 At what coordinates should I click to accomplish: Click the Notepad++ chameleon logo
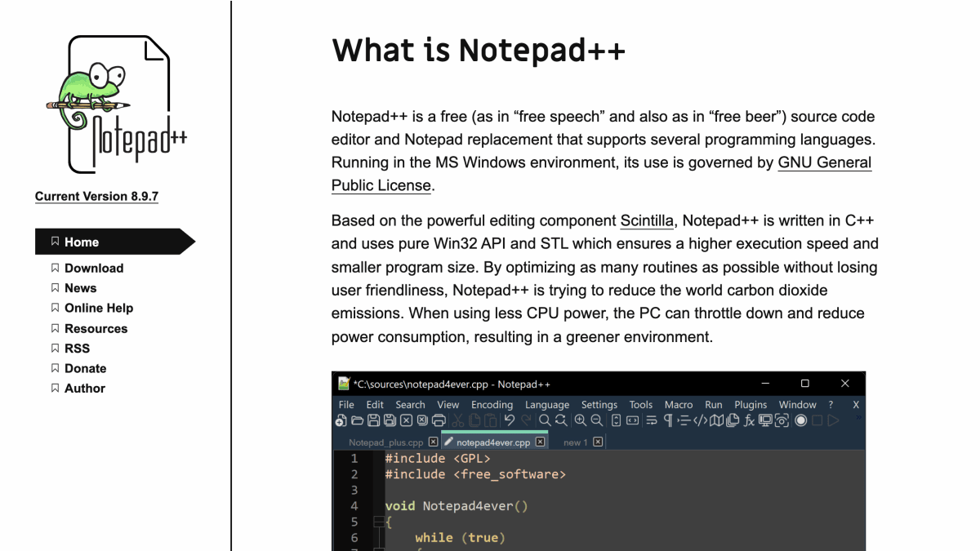pos(116,104)
